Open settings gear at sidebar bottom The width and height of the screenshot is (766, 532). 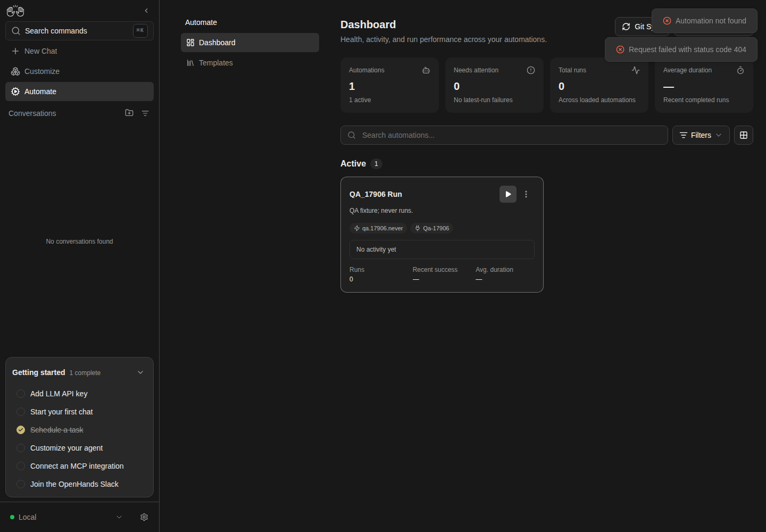click(x=144, y=517)
